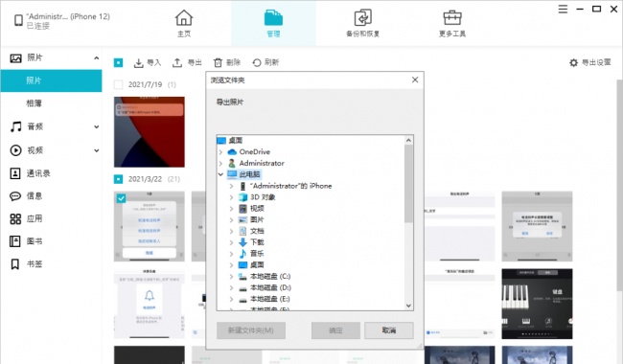The image size is (623, 364).
Task: Expand the 视频 folder node in tree
Action: pos(232,209)
